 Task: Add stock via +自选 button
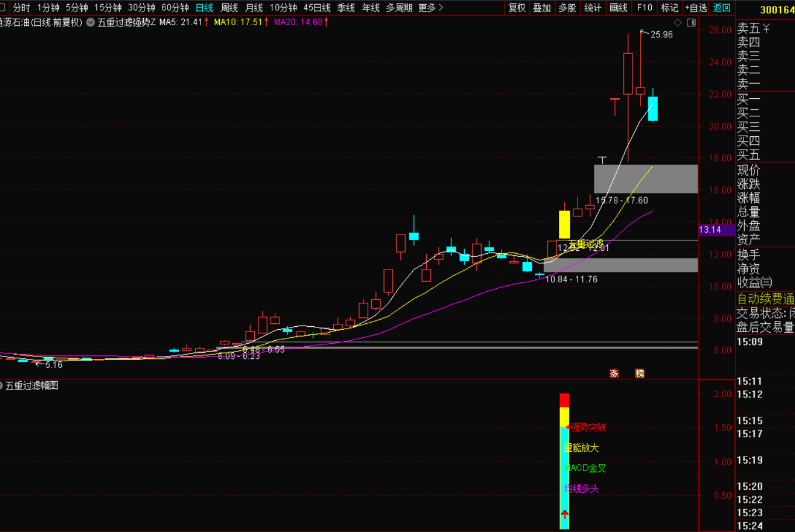pos(696,8)
